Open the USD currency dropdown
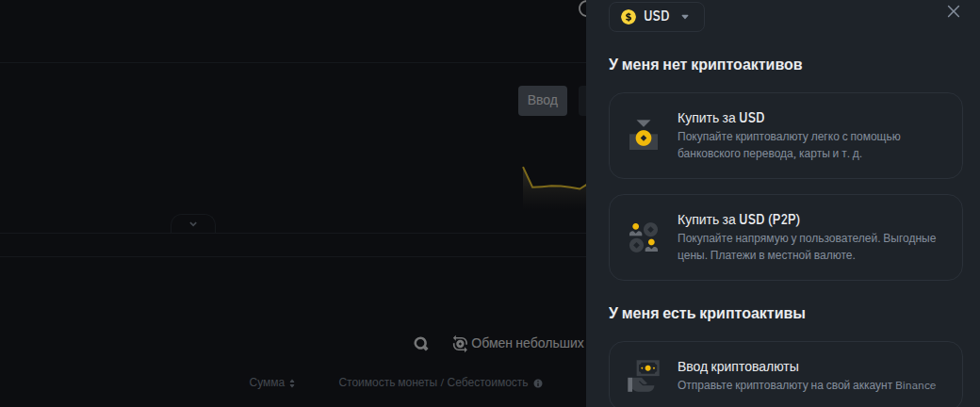 pyautogui.click(x=657, y=17)
